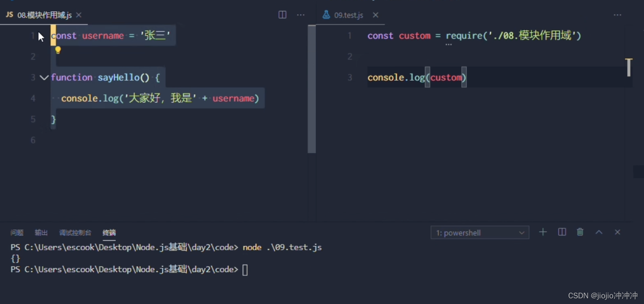Click the custom variable declaration on line 1
Viewport: 644px width, 304px height.
[x=415, y=36]
